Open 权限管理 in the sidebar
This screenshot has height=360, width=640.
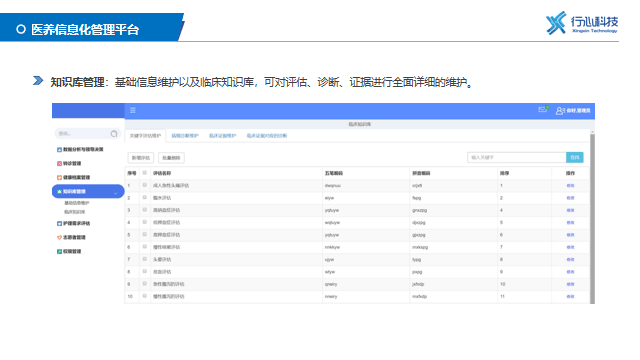click(x=72, y=251)
